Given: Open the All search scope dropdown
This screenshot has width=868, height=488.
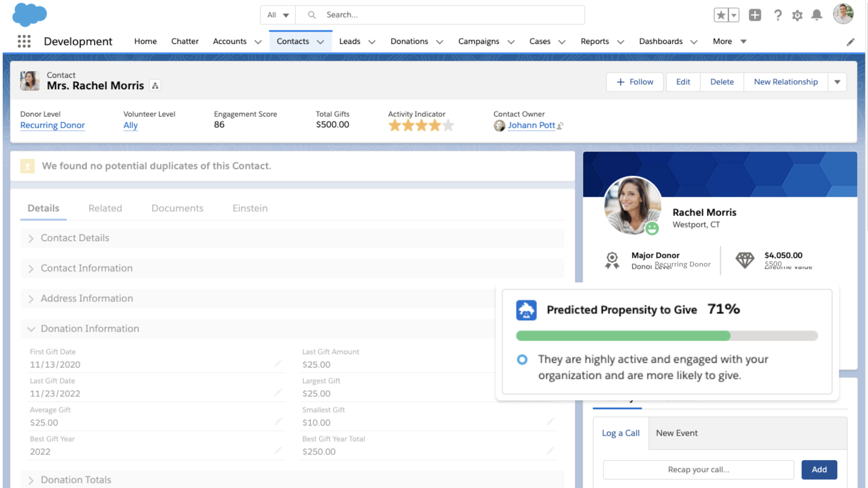Looking at the screenshot, I should [278, 15].
